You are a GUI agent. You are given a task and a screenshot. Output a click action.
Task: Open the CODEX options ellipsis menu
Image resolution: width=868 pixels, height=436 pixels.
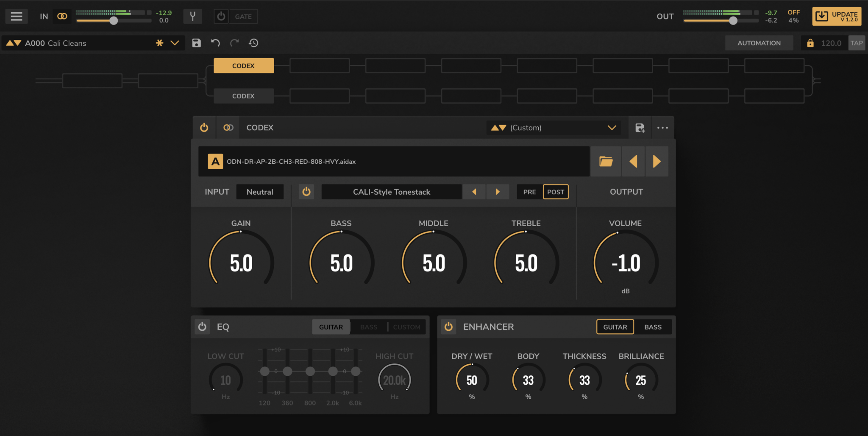pyautogui.click(x=662, y=127)
